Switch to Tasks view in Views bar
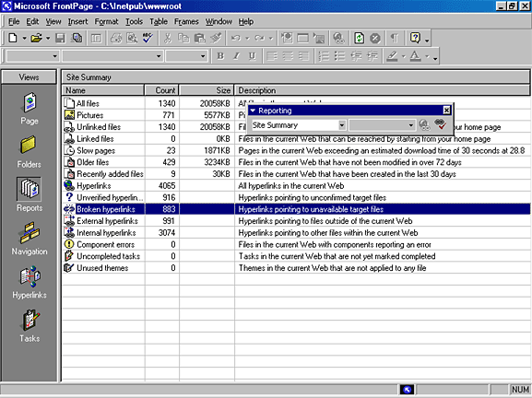Screen dimensions: 532x398 30,325
